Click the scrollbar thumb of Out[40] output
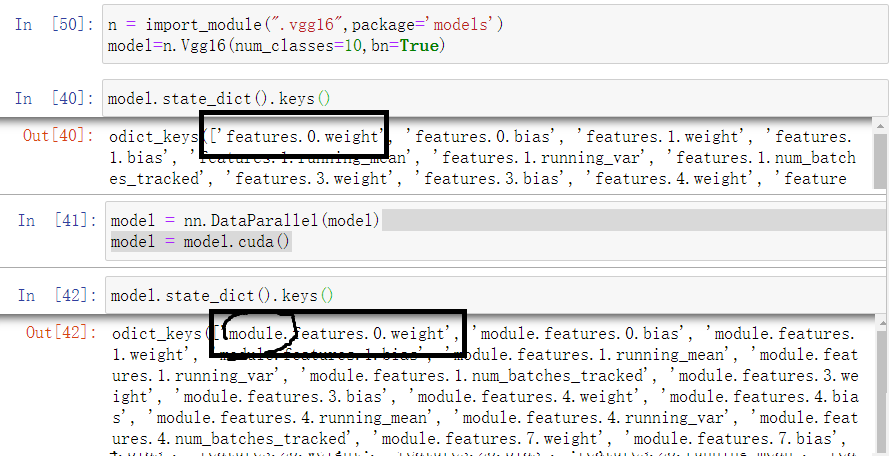This screenshot has height=456, width=893. pyautogui.click(x=880, y=161)
